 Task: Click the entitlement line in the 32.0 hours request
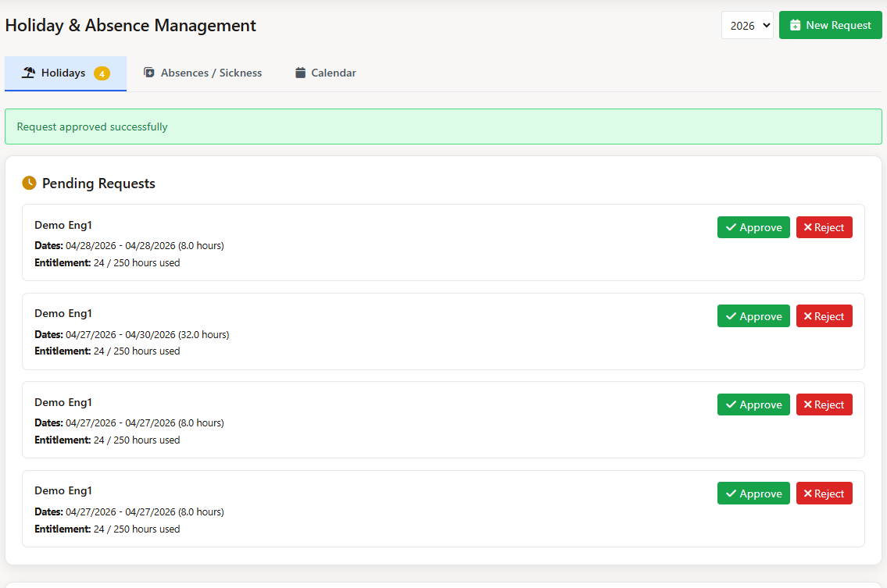click(108, 351)
